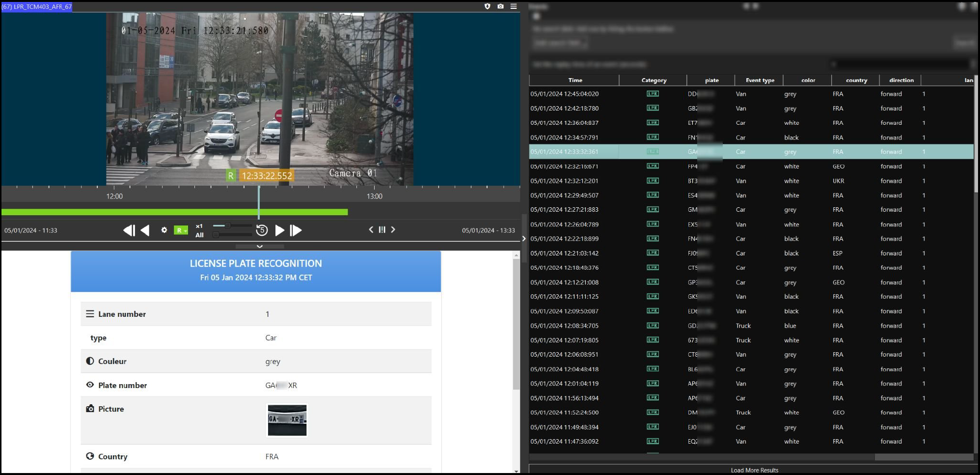The width and height of the screenshot is (980, 475).
Task: Open playback settings gear icon
Action: (164, 230)
